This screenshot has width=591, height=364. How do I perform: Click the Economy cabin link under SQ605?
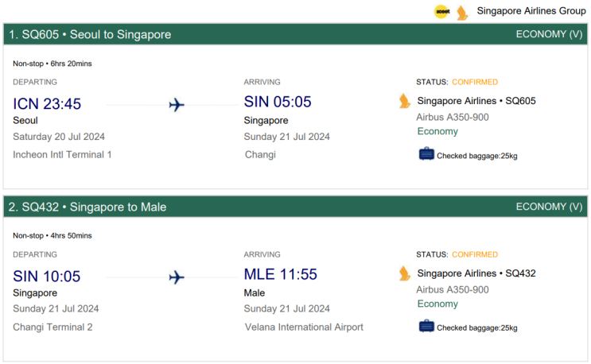click(437, 131)
